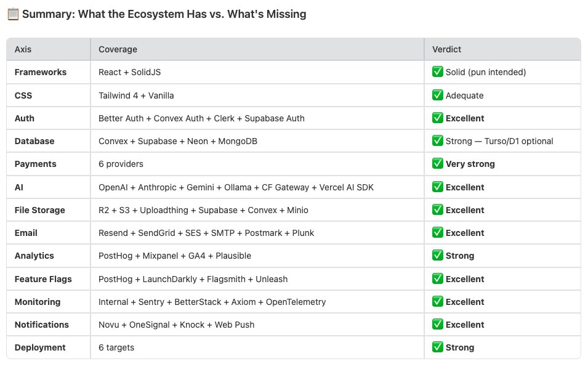Click the green checkmark in the Payments row

pyautogui.click(x=438, y=164)
